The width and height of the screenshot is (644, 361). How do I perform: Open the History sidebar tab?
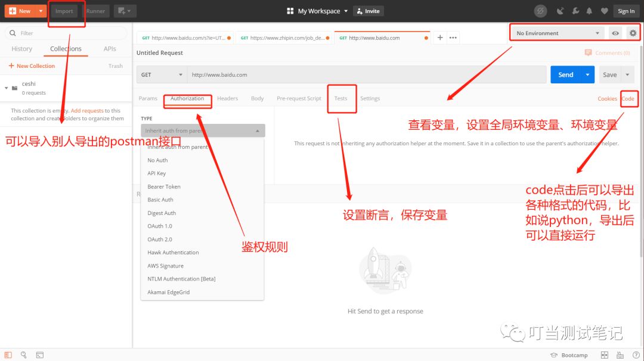coord(22,49)
